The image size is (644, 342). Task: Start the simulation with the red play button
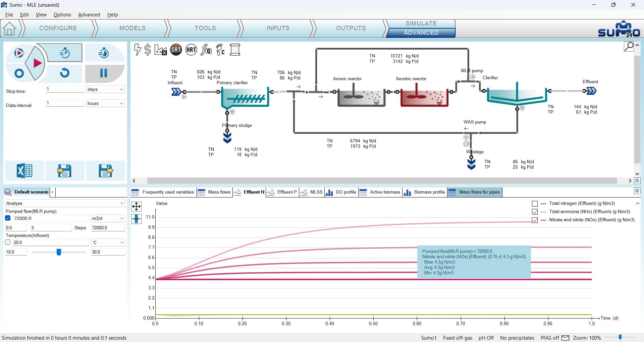click(x=37, y=63)
